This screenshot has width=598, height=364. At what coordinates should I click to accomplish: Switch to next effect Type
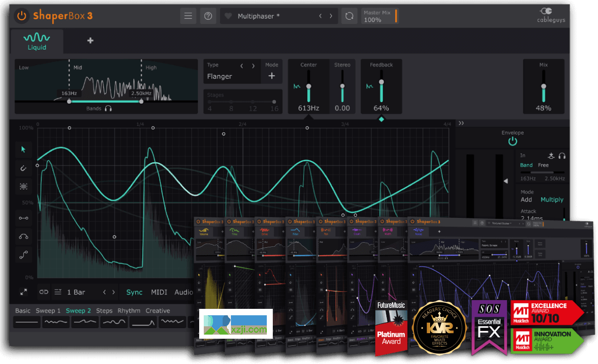point(253,66)
